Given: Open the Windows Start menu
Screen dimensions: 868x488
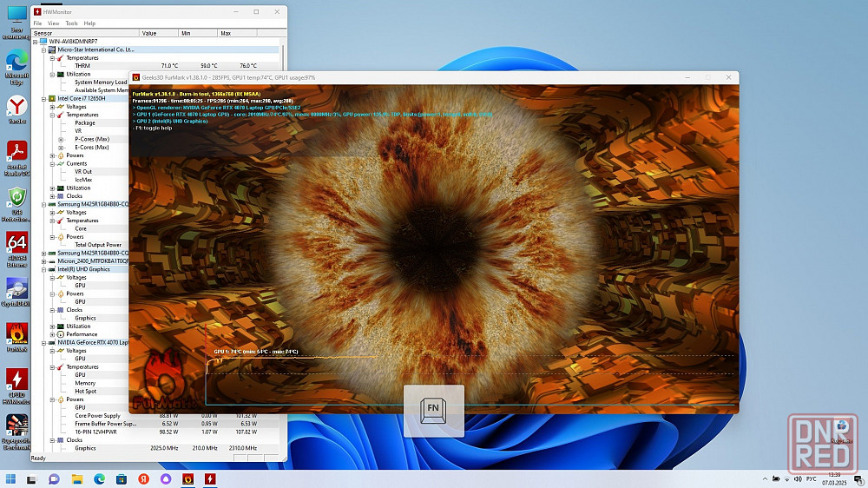Looking at the screenshot, I should coord(10,478).
